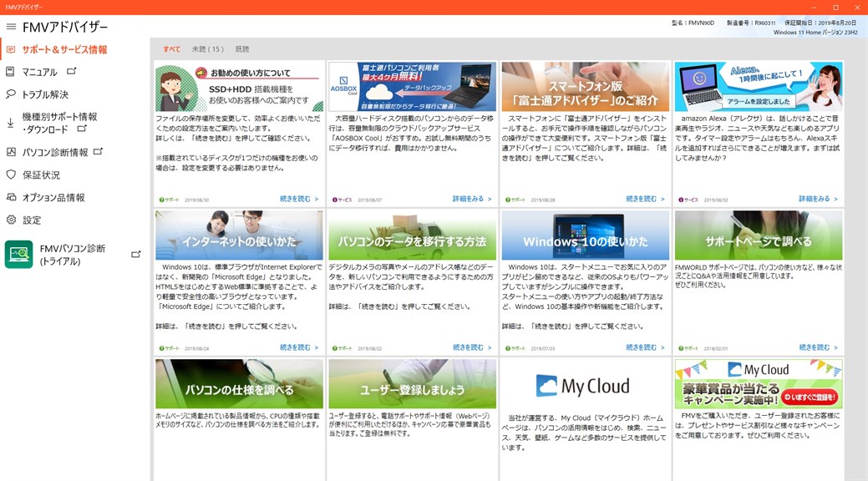Viewport: 868px width, 481px height.
Task: Open the hamburger navigation menu
Action: coord(11,27)
